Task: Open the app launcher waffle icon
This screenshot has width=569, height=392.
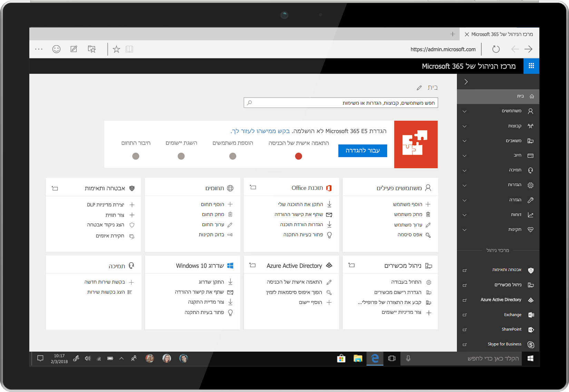Action: 531,66
